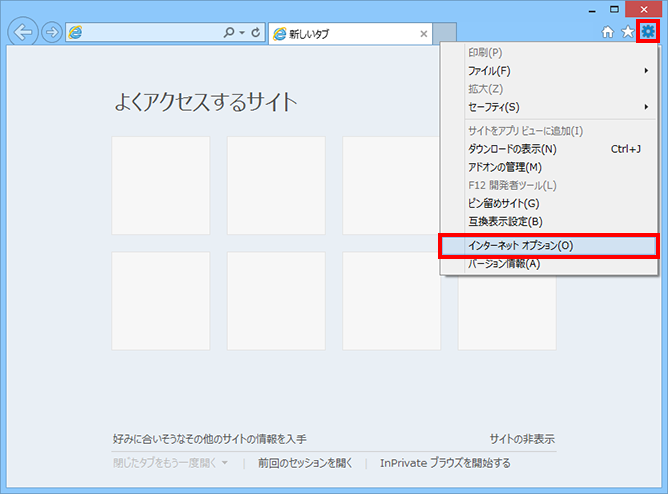Open the Favorites star icon
The width and height of the screenshot is (668, 494).
pyautogui.click(x=628, y=32)
